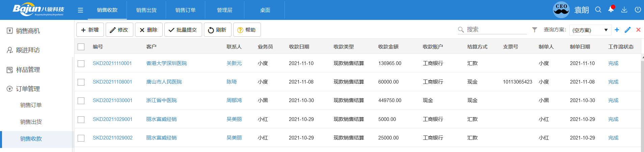The height and width of the screenshot is (152, 644).
Task: Expand 销售商机 sidebar menu
Action: coord(28,31)
